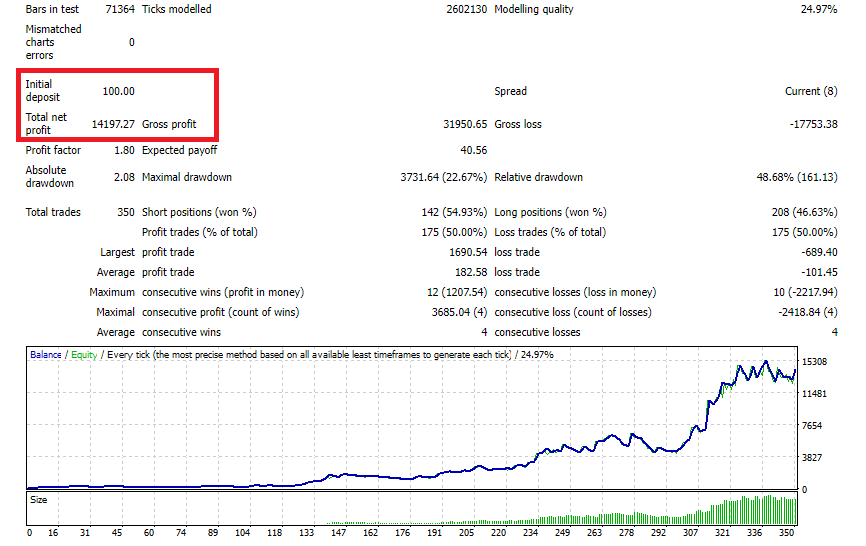Select the Expected payoff value 40.56
The image size is (866, 546).
pyautogui.click(x=473, y=150)
